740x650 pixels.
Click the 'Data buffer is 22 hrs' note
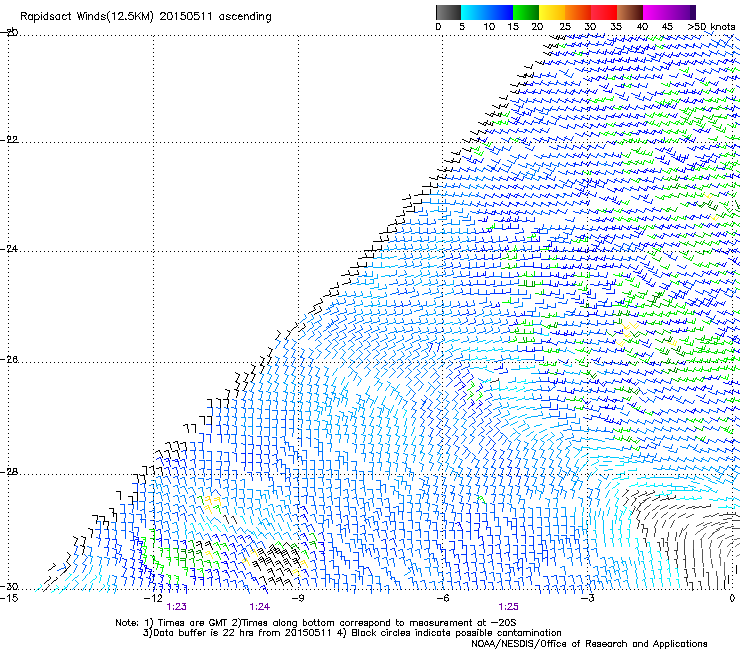click(237, 633)
